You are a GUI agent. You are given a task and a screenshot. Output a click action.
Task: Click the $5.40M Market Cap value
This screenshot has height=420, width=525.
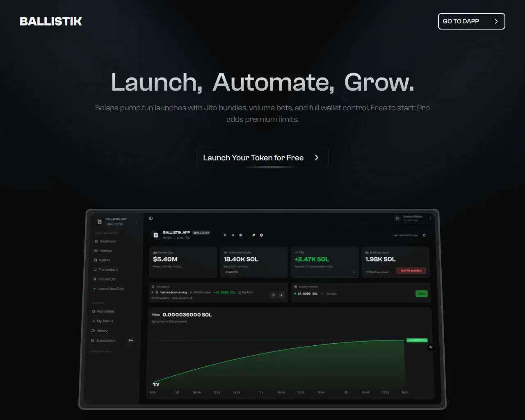[x=165, y=259]
